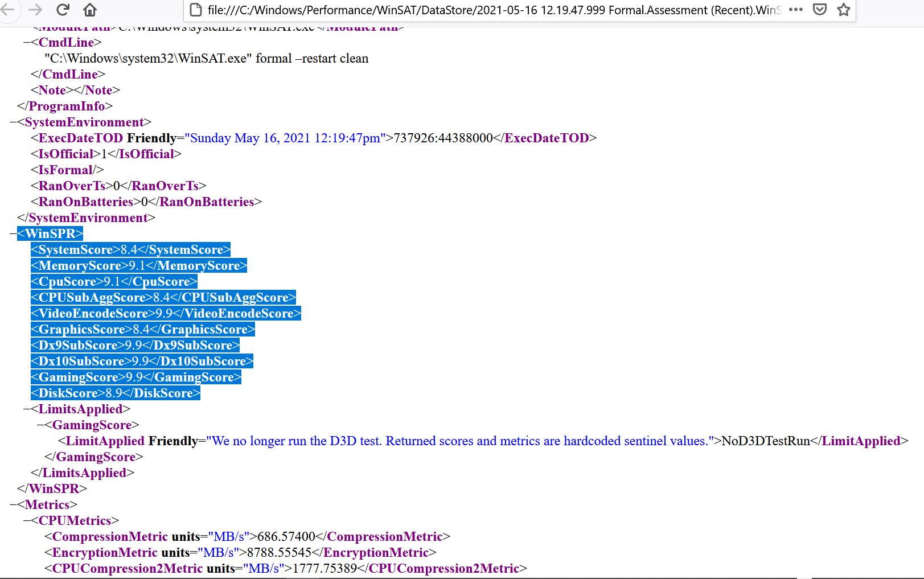Collapse the WinSPR XML node
Image resolution: width=924 pixels, height=579 pixels.
(13, 234)
